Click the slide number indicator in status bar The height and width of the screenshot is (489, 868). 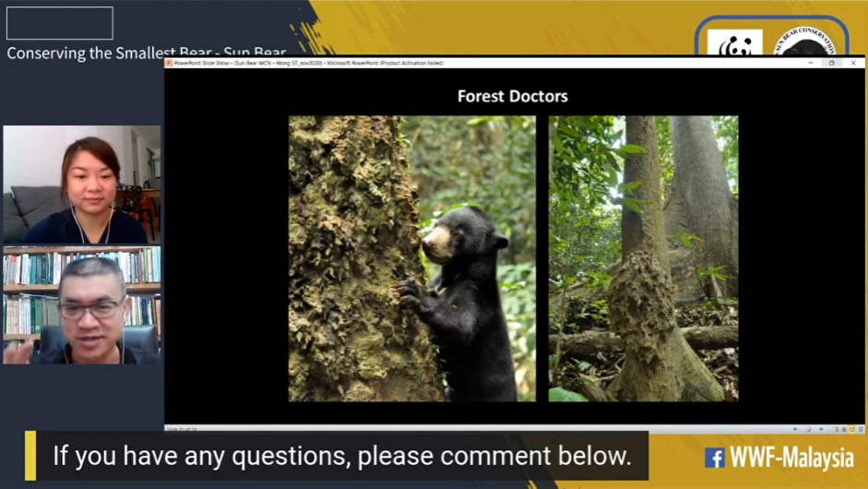pyautogui.click(x=182, y=429)
